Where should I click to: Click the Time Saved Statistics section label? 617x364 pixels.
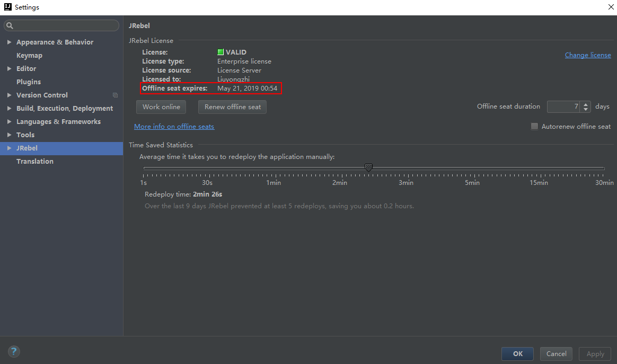(x=161, y=145)
